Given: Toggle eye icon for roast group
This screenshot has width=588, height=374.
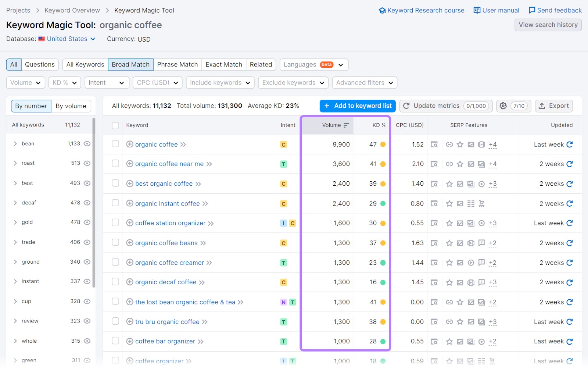Looking at the screenshot, I should (x=87, y=163).
